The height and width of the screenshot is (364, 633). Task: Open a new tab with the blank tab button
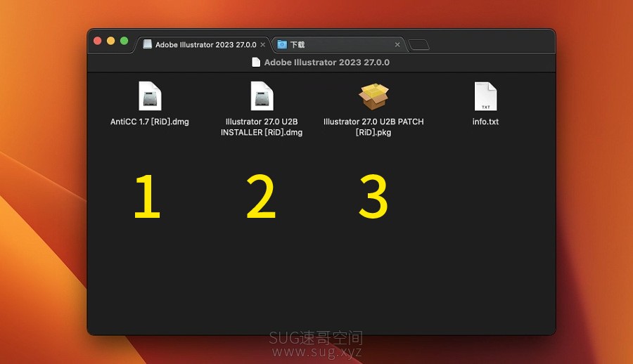[418, 44]
